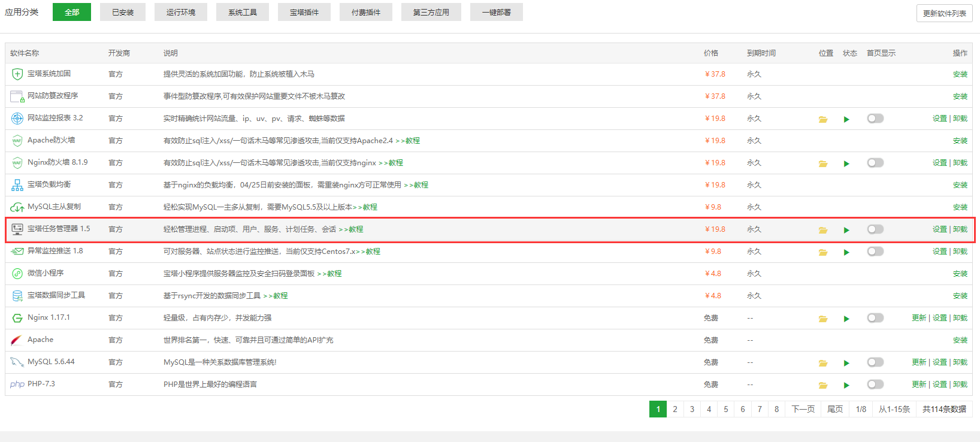
Task: Click 异常监控推送 1.8 software name
Action: point(55,251)
